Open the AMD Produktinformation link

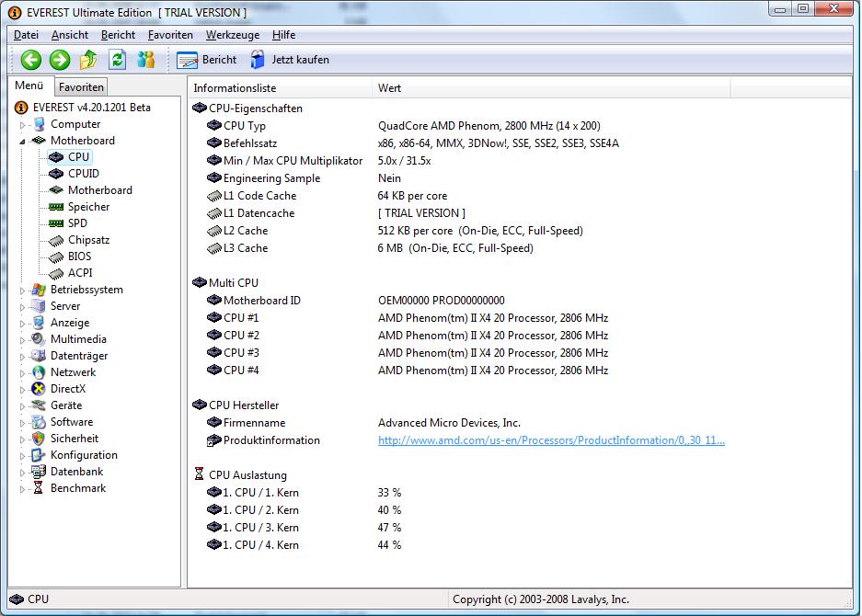tap(551, 440)
